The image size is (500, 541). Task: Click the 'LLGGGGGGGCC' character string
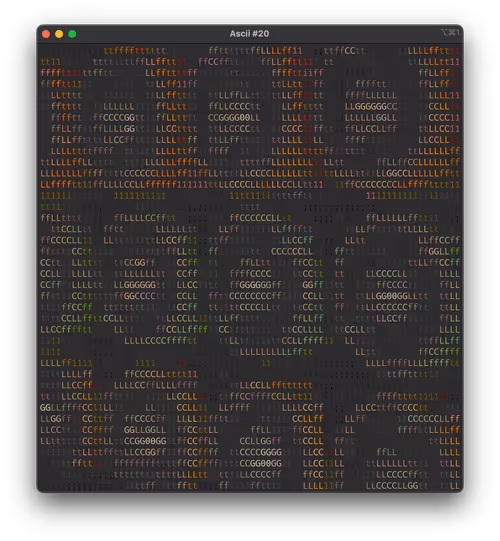click(371, 107)
